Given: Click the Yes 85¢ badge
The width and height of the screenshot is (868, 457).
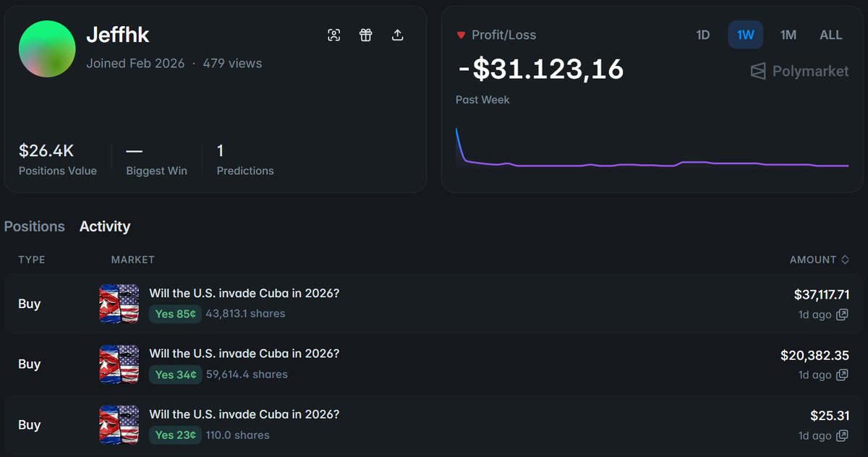Looking at the screenshot, I should pos(175,314).
